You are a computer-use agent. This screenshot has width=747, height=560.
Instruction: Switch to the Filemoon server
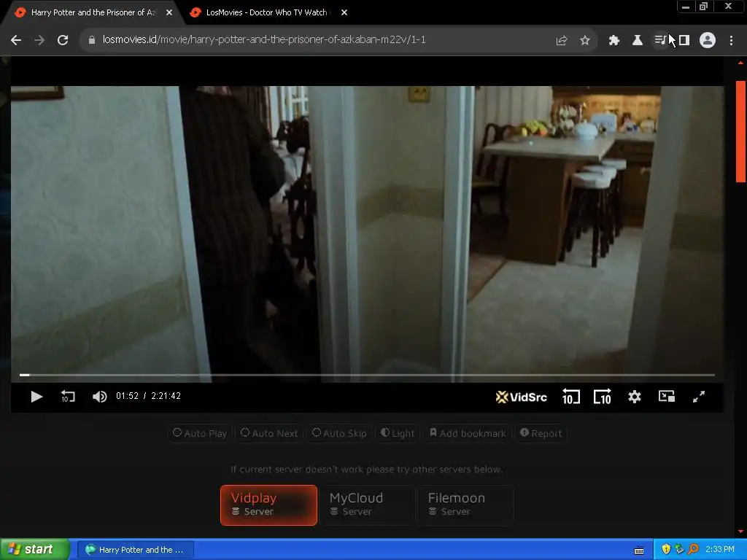pos(465,505)
